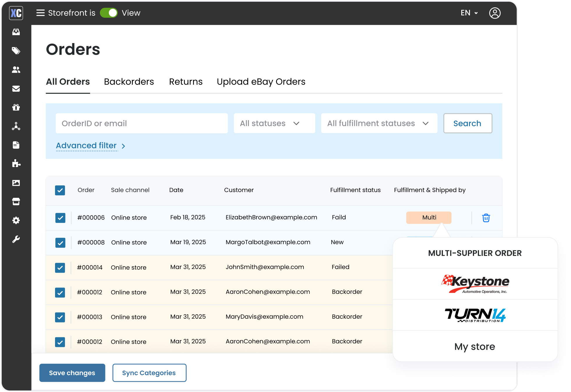Open the storefront icon in sidebar
Viewport: 571px width, 392px height.
coord(16,201)
